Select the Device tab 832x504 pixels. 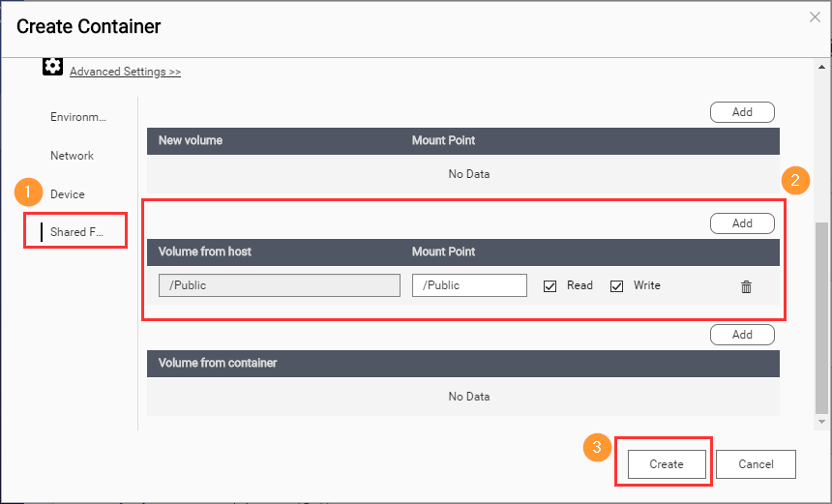coord(67,194)
